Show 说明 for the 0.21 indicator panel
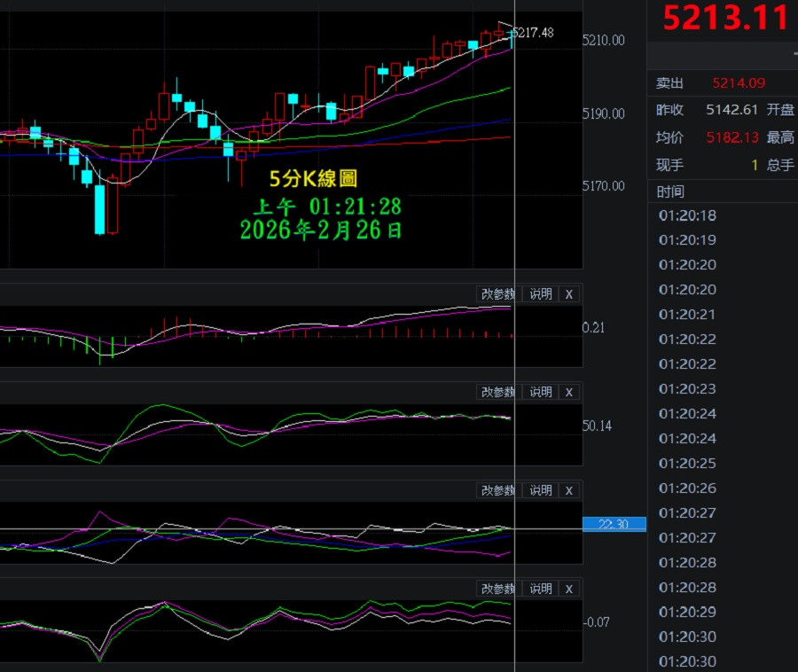This screenshot has width=798, height=672. 540,294
